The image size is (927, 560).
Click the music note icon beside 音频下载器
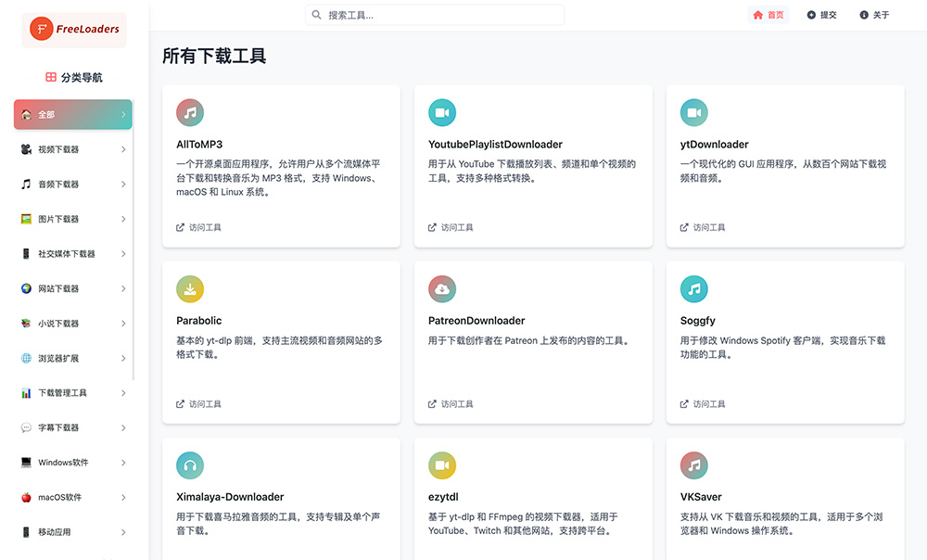point(26,184)
